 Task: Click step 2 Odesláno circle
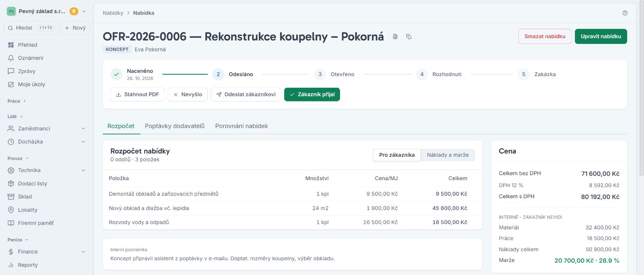click(x=218, y=74)
